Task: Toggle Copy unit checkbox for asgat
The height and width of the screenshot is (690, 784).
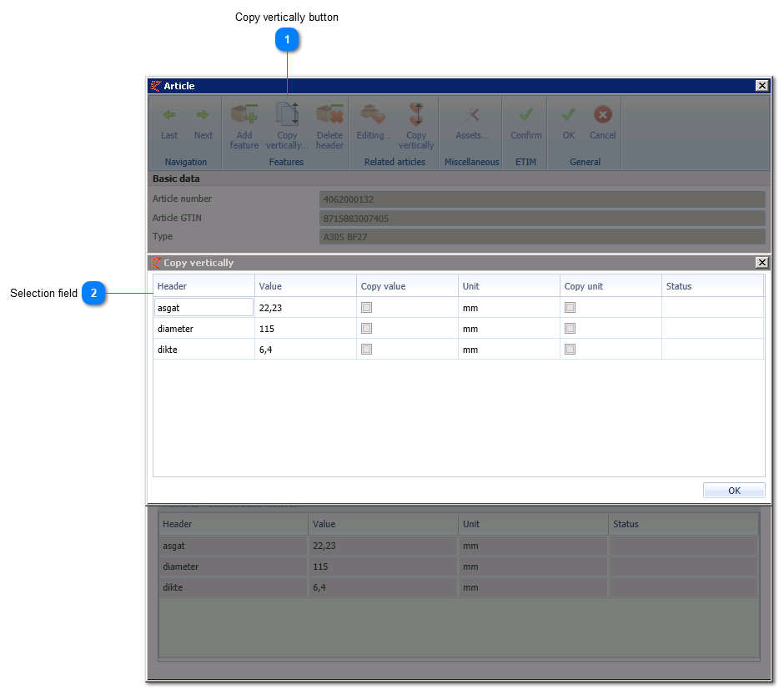Action: tap(570, 308)
